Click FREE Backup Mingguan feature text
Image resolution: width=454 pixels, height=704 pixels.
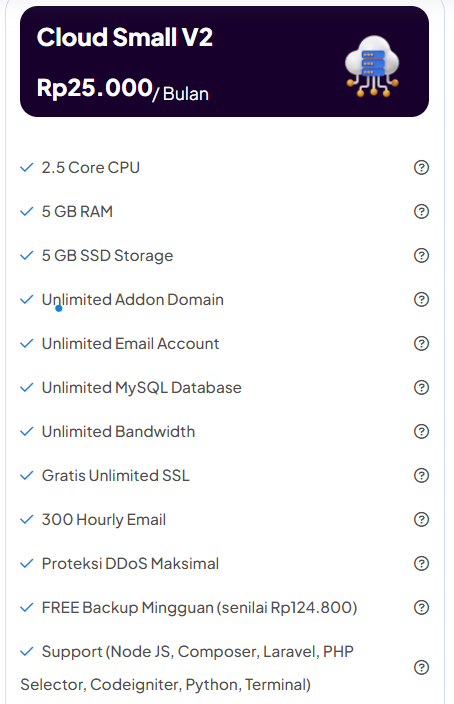199,607
